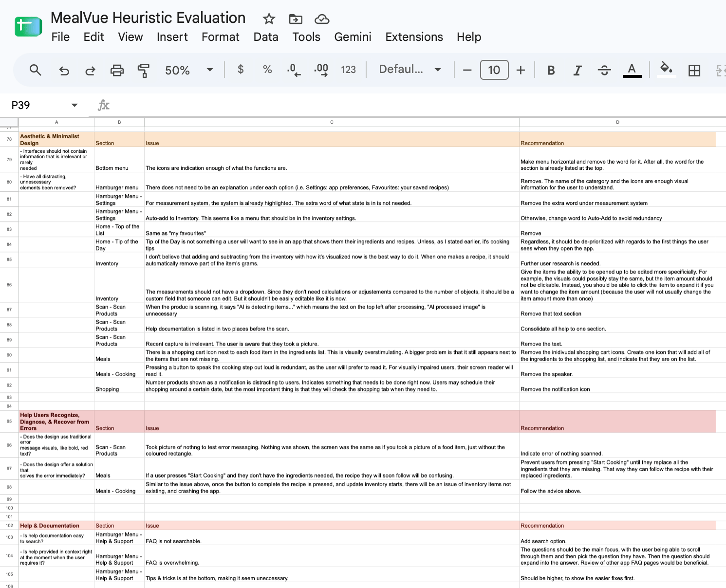Open the Format menu

click(220, 37)
